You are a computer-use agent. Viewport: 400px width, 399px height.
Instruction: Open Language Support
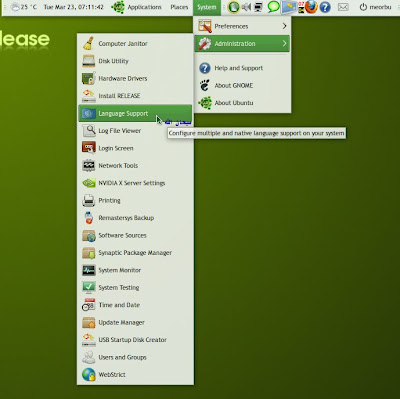pos(135,113)
